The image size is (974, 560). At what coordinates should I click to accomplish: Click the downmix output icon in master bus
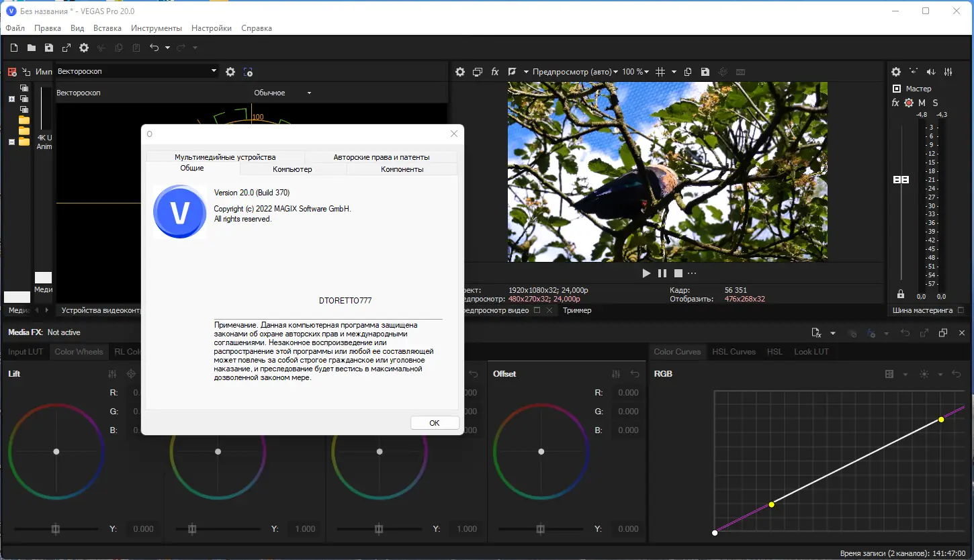[x=914, y=72]
